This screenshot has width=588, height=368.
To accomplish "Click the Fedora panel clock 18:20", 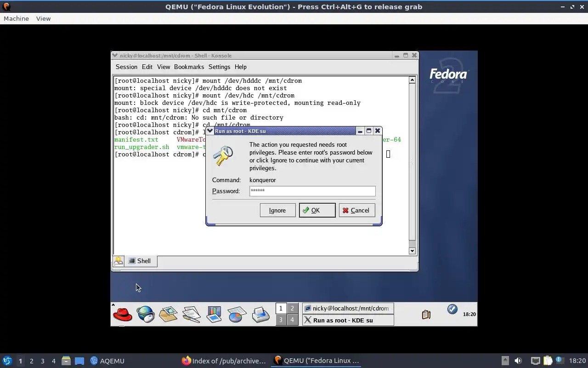I will point(469,314).
